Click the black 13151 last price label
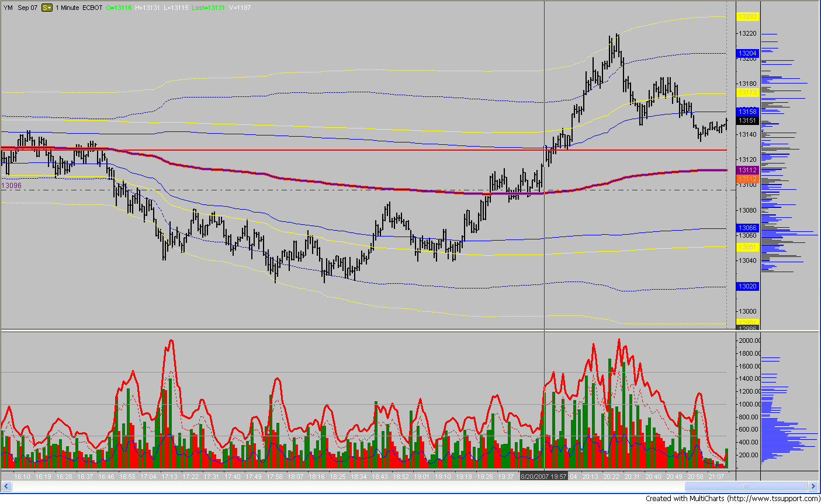821x504 pixels. pos(747,121)
